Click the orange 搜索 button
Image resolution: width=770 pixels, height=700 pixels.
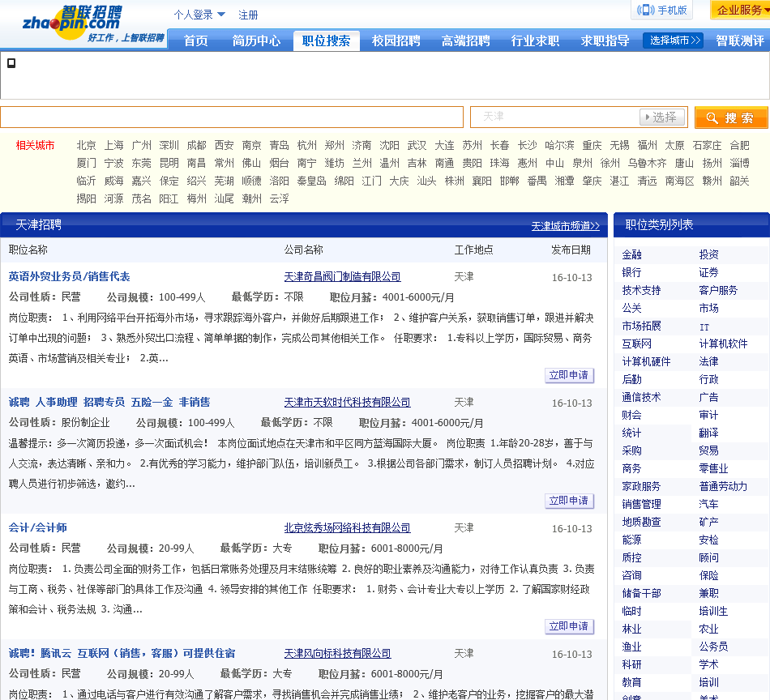tap(731, 117)
